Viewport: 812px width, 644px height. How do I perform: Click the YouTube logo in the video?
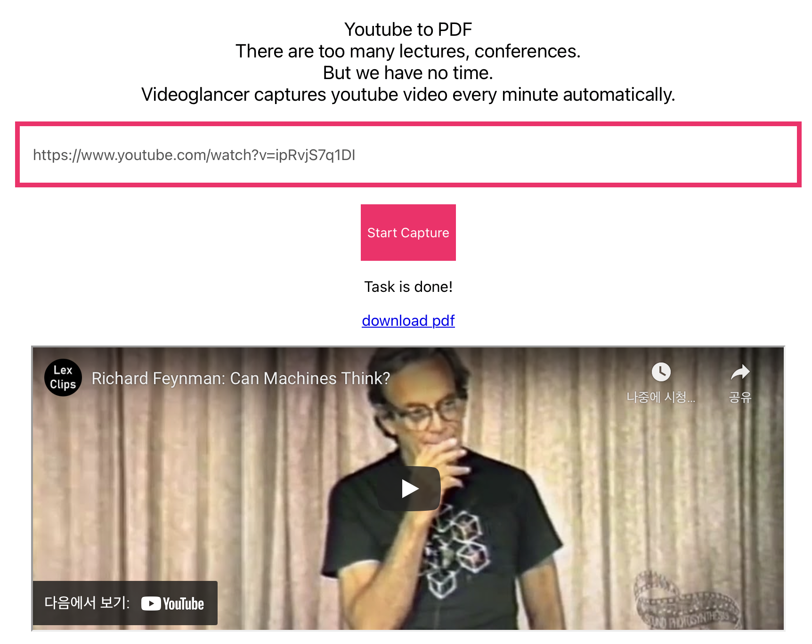point(172,604)
